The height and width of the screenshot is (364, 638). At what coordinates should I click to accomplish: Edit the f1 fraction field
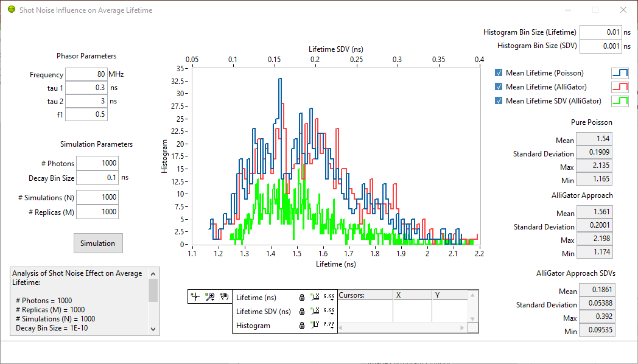pos(86,114)
